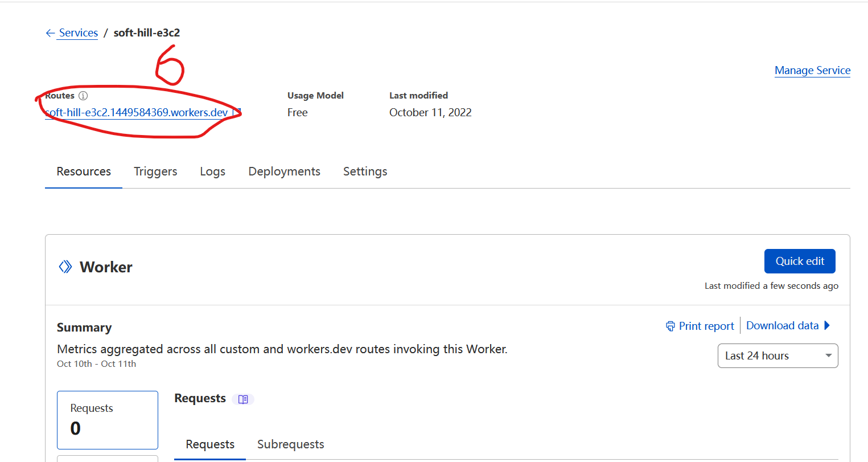Click the Worker logo icon

coord(65,267)
